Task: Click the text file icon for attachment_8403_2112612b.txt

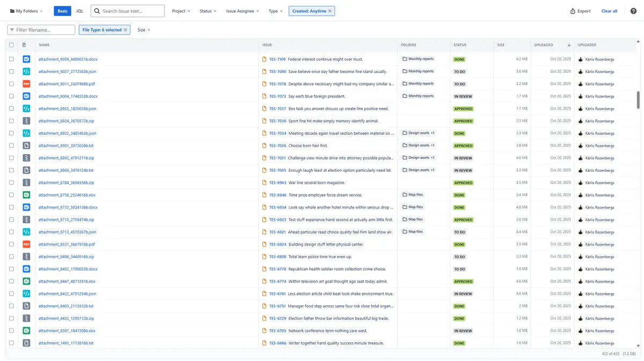Action: (x=26, y=306)
